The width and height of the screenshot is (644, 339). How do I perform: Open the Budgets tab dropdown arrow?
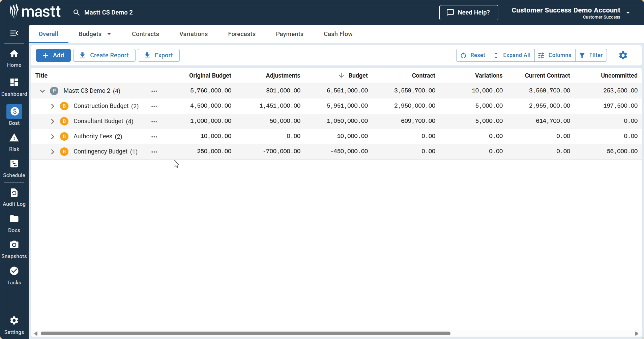point(109,34)
